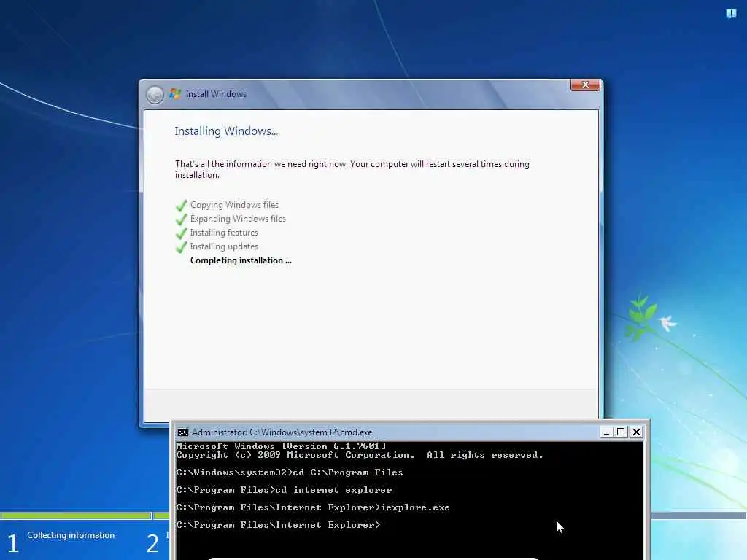Click the 'Installing features' step text

coord(224,233)
